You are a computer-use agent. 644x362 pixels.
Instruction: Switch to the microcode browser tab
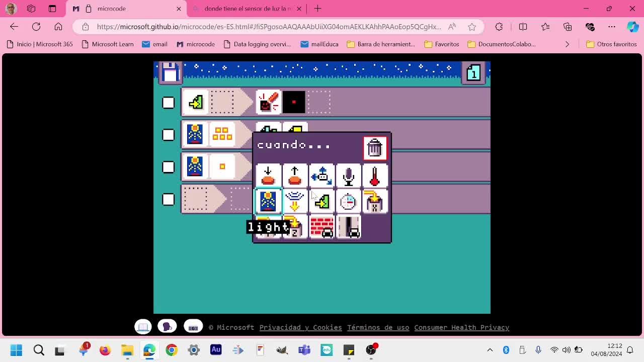tap(126, 9)
